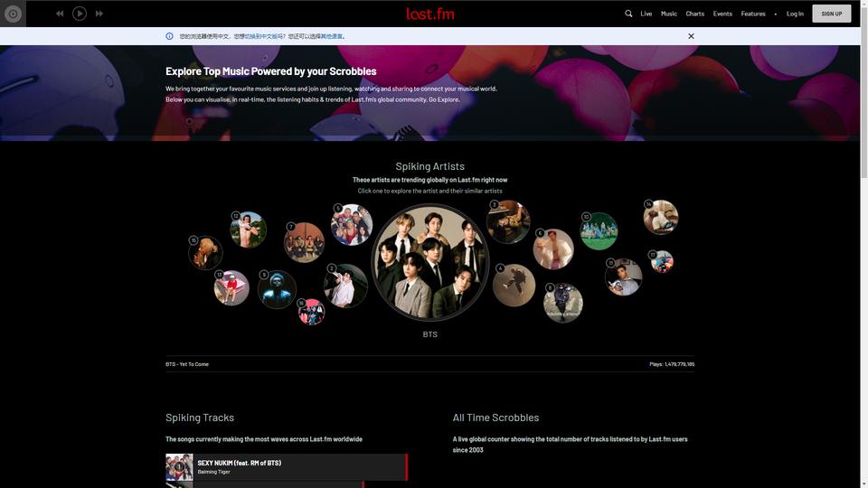868x488 pixels.
Task: Open the SEXY NUKIM track thumbnail
Action: (x=179, y=467)
